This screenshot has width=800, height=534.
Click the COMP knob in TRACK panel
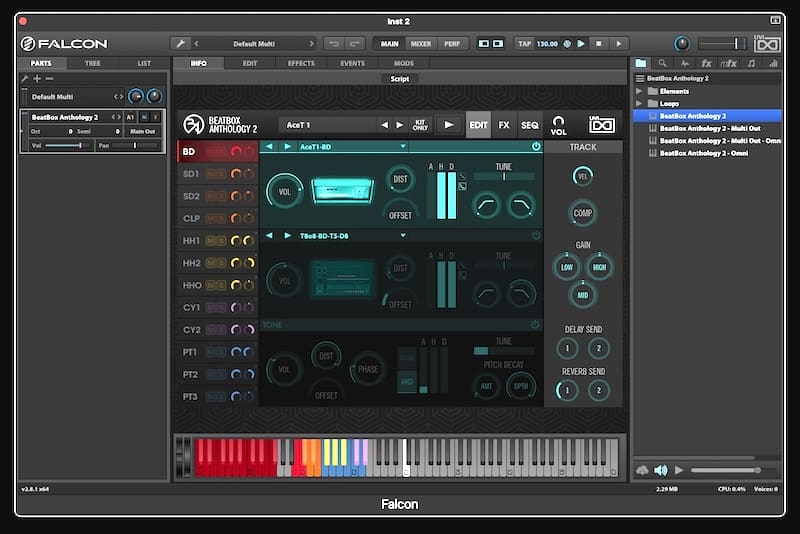click(x=582, y=213)
